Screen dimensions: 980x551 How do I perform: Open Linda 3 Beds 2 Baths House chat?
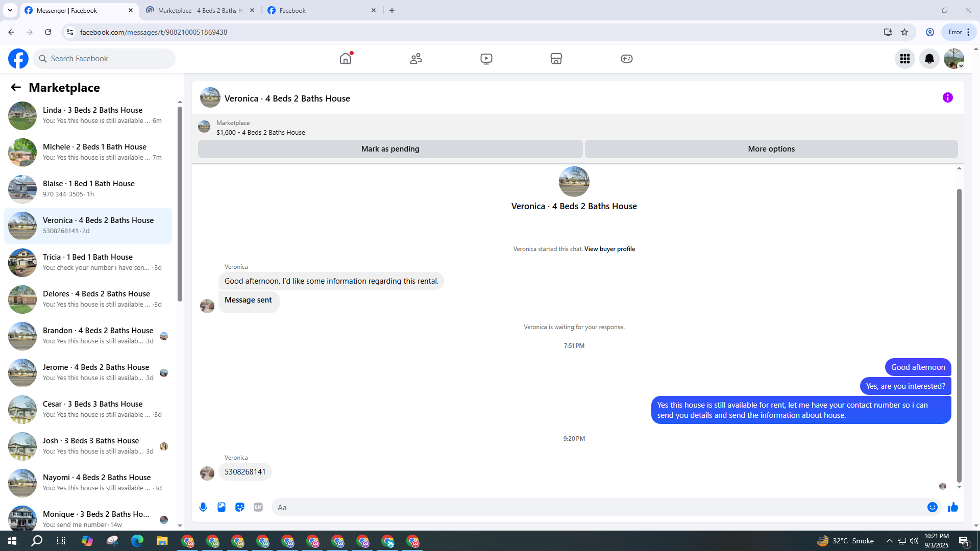[x=88, y=116]
